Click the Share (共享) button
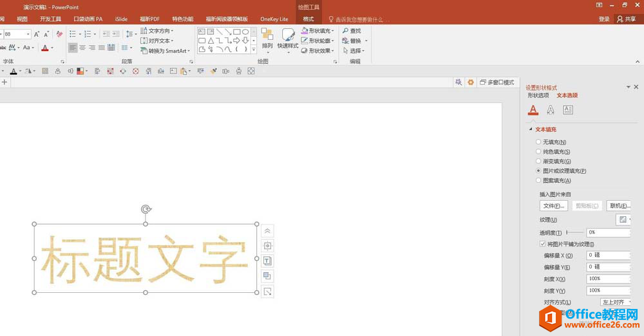This screenshot has width=644, height=336. pos(626,19)
